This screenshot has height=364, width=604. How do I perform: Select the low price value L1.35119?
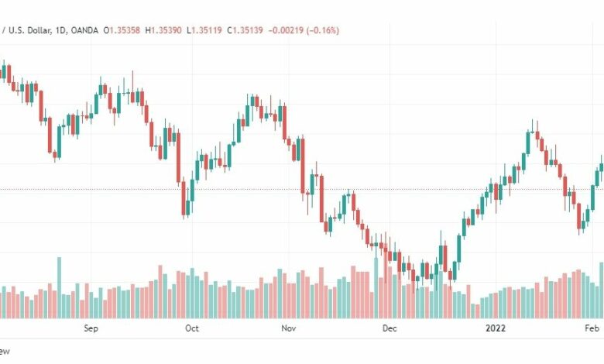(x=204, y=30)
